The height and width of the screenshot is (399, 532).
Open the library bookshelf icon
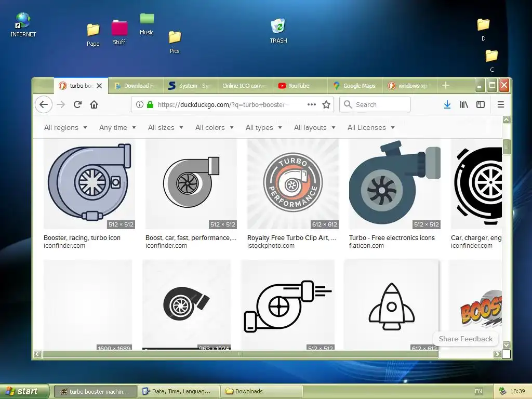464,104
